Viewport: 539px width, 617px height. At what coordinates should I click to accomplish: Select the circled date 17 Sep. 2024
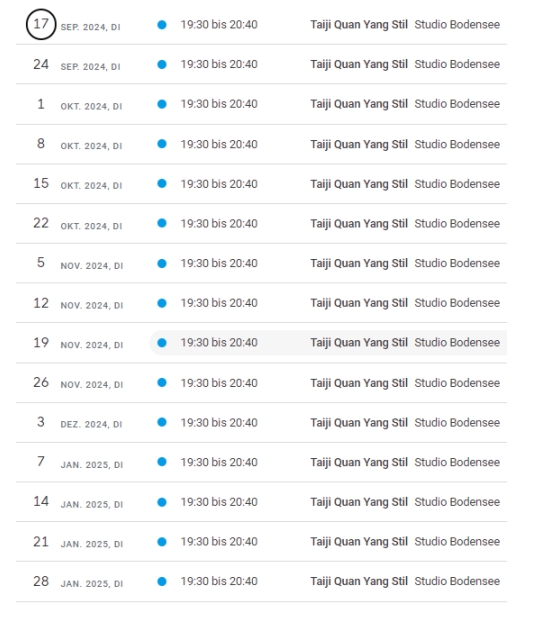pyautogui.click(x=41, y=24)
